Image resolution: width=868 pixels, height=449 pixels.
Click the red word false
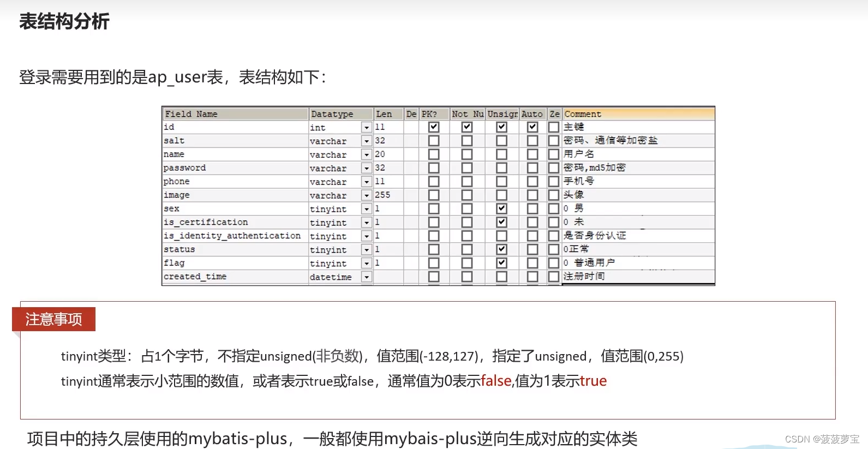[496, 381]
